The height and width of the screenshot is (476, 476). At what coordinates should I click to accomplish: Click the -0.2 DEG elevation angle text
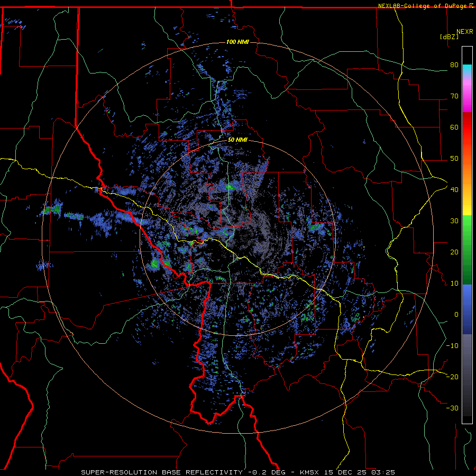click(x=267, y=472)
